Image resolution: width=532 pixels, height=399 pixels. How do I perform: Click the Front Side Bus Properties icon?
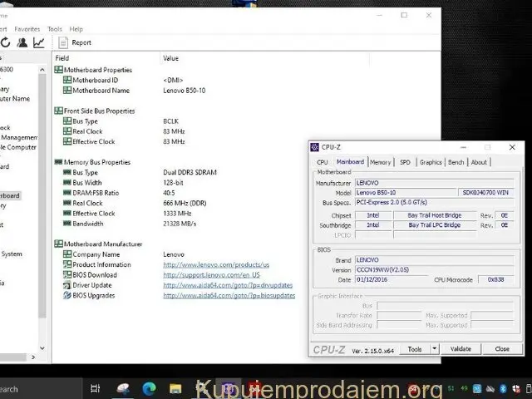point(59,111)
